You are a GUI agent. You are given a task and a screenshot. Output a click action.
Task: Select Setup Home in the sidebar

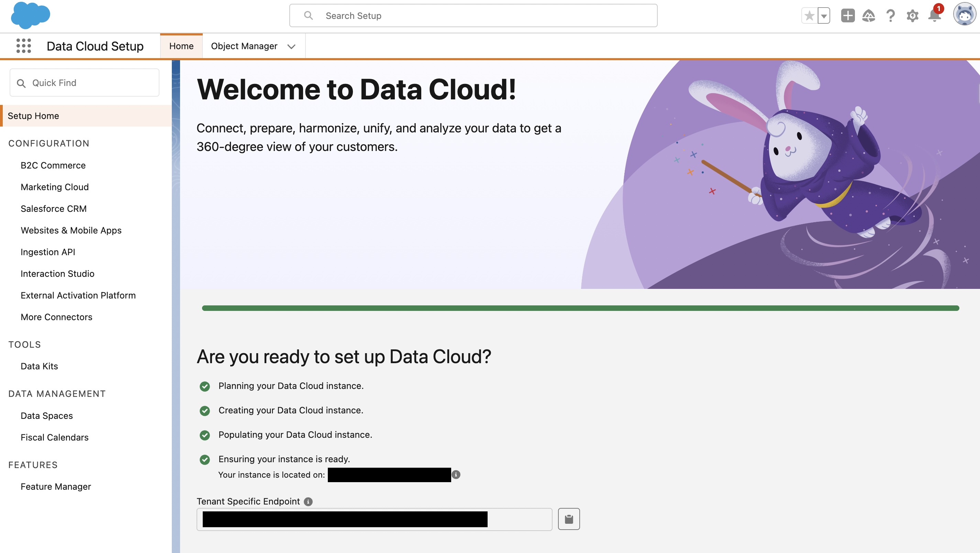(86, 116)
